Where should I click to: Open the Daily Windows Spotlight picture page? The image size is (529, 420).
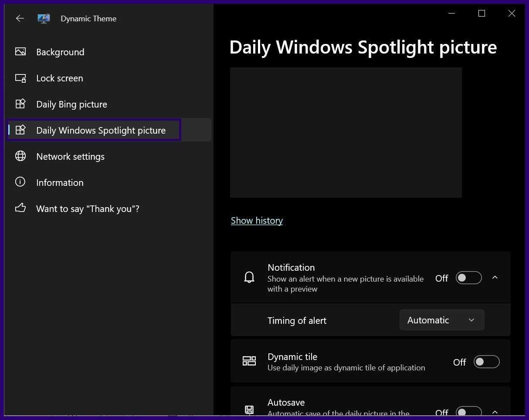tap(101, 130)
